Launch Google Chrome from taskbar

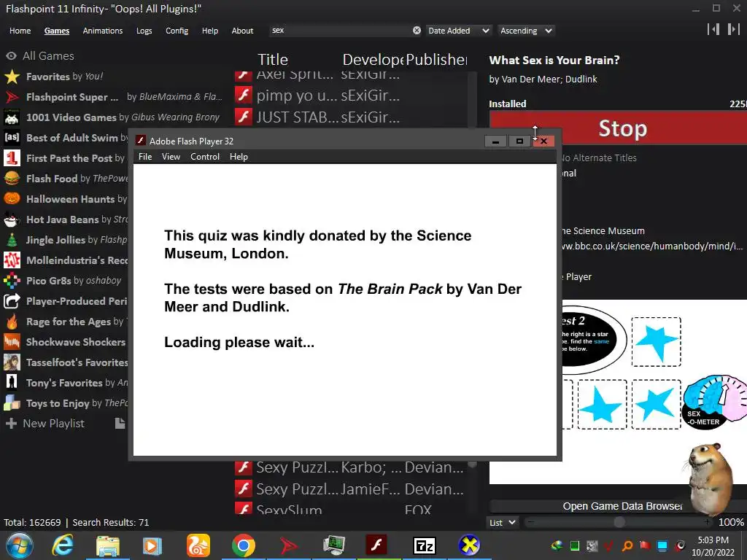pos(244,545)
